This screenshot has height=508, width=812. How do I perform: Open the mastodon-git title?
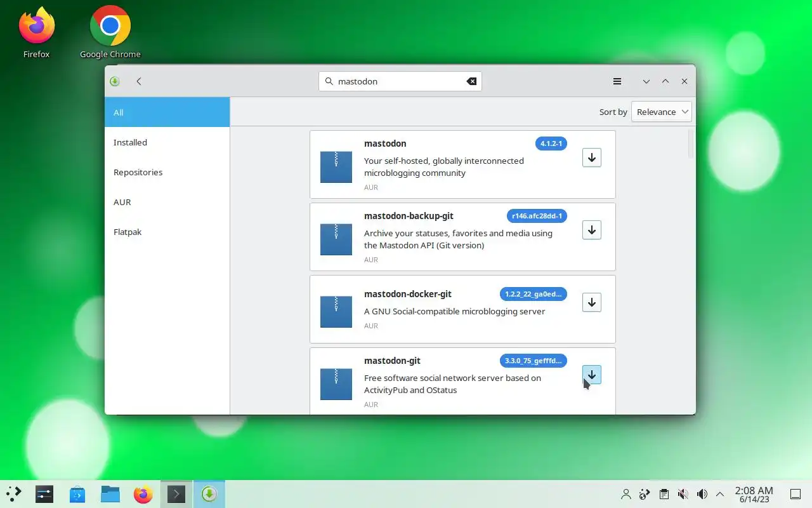coord(392,361)
